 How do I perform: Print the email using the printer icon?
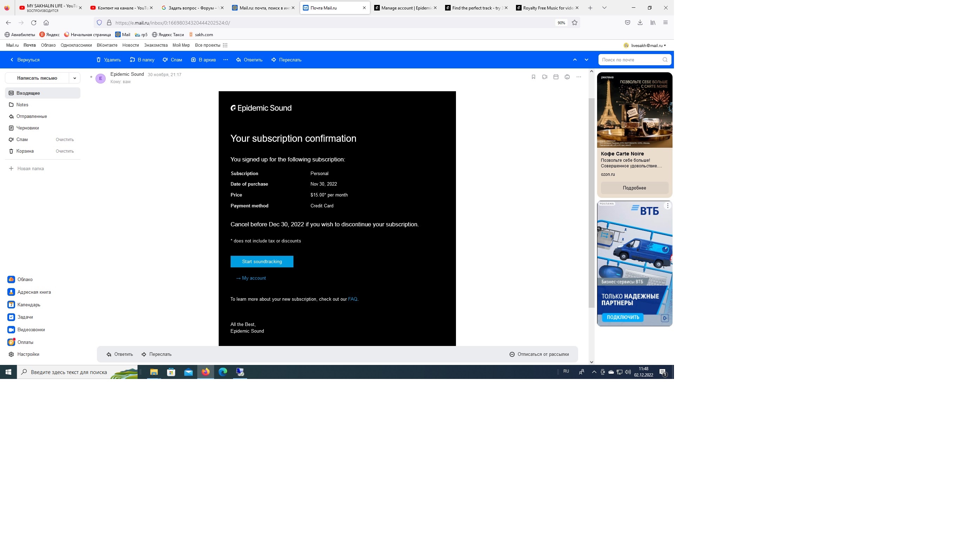[567, 77]
